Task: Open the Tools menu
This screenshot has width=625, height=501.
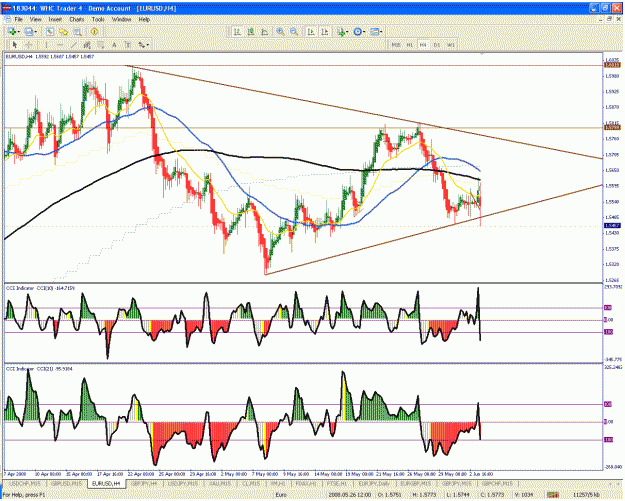Action: pyautogui.click(x=98, y=19)
